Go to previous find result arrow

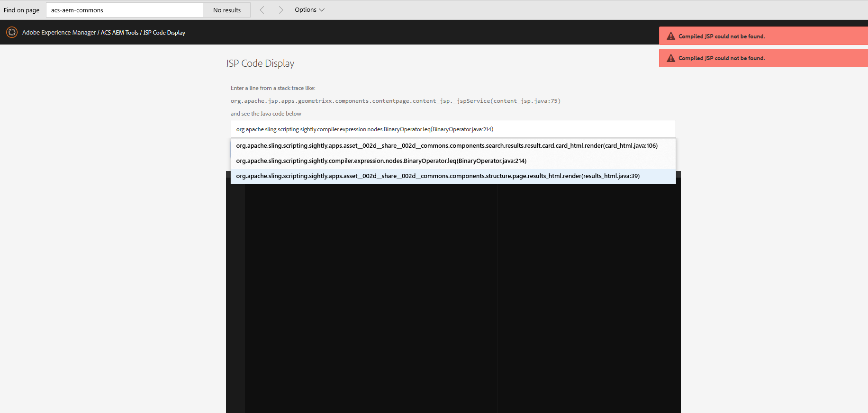point(262,10)
